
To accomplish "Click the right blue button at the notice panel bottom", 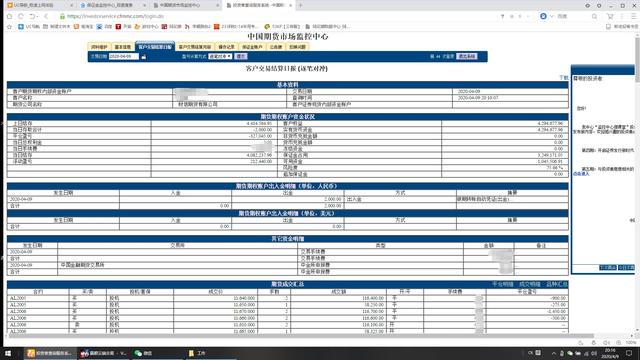I will coord(627,267).
